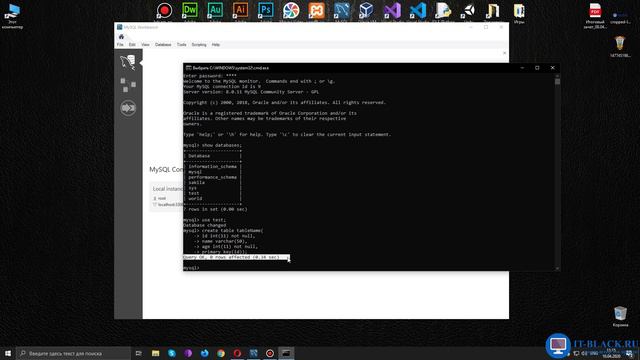Image resolution: width=640 pixels, height=360 pixels.
Task: Click the mysql> prompt line at bottom
Action: click(191, 268)
